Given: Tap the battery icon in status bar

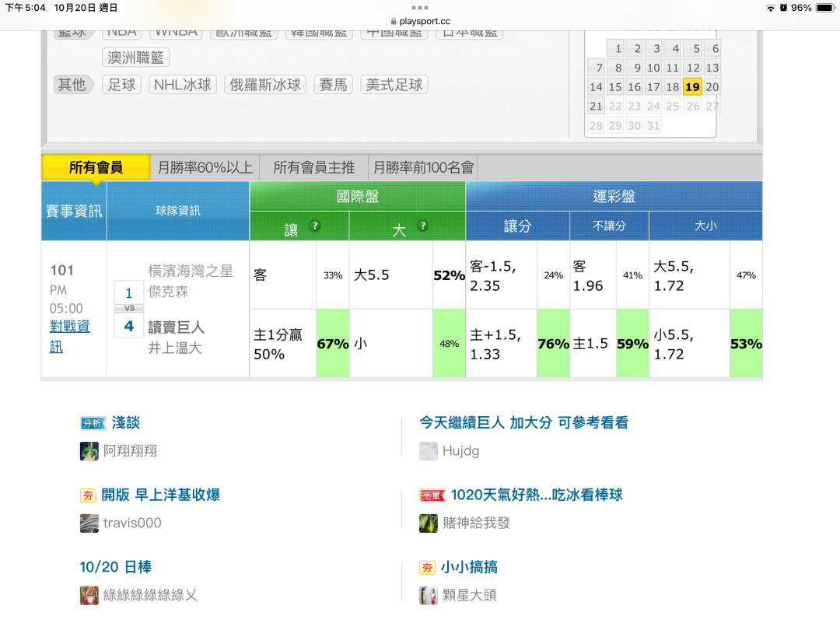Looking at the screenshot, I should coord(825,8).
